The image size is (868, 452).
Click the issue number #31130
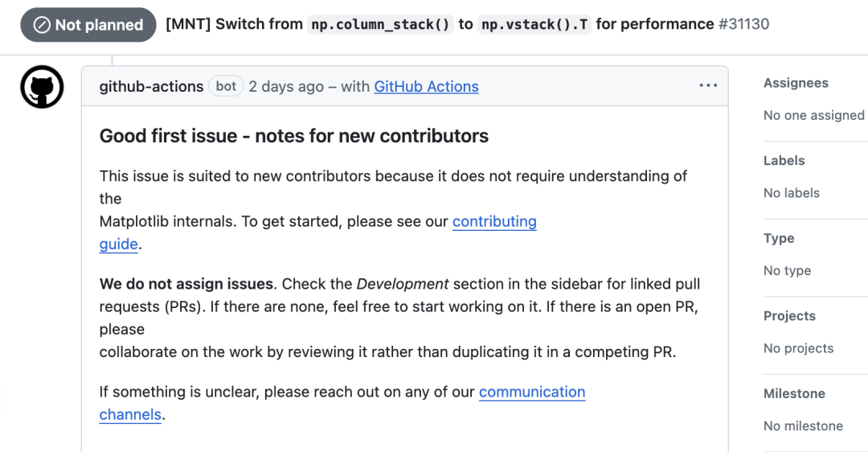coord(743,24)
